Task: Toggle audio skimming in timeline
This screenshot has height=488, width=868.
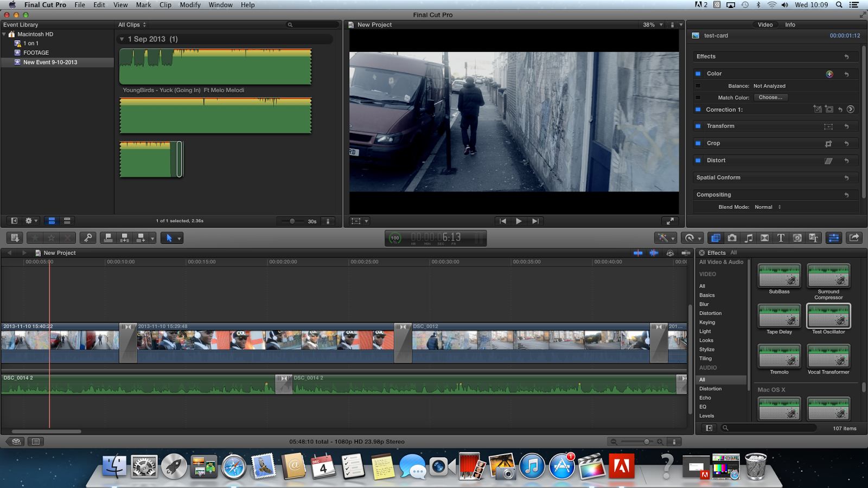Action: (654, 253)
